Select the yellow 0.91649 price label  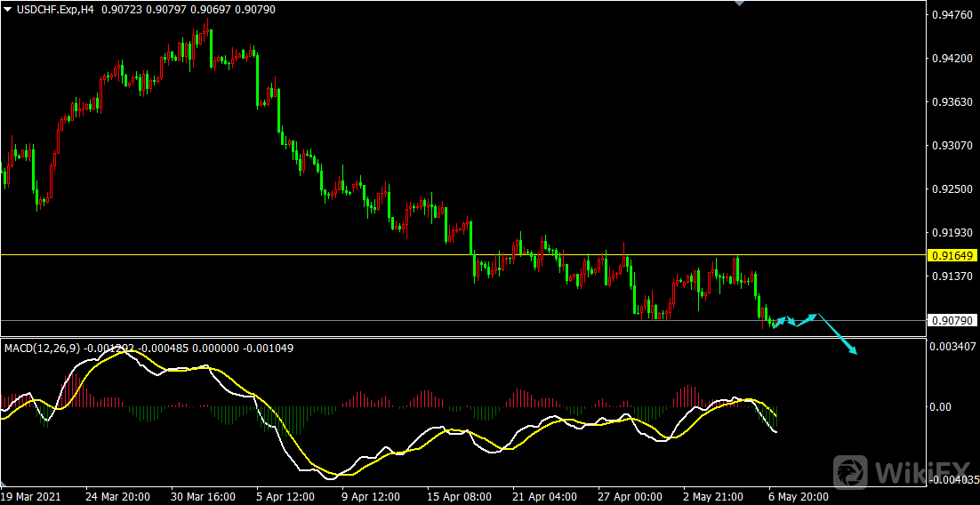952,255
